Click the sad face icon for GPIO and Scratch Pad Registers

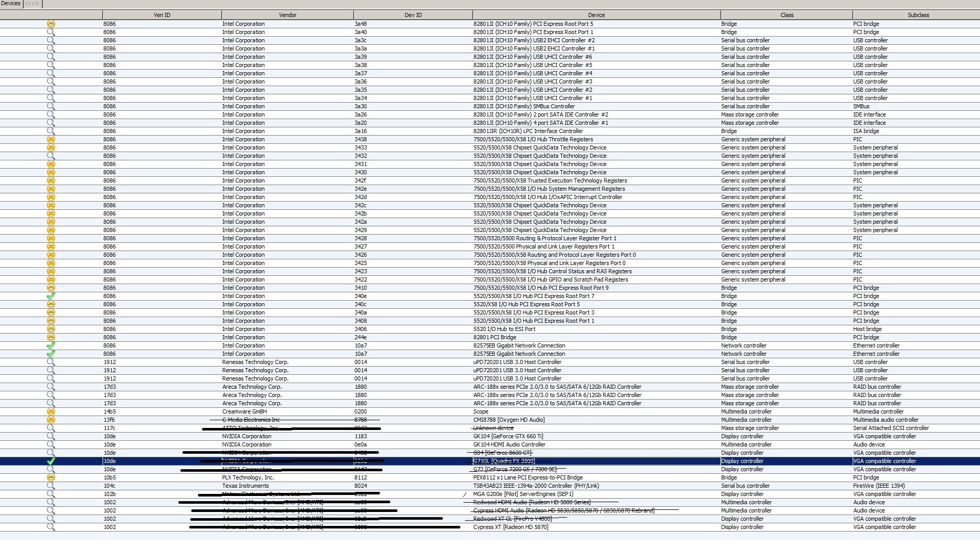click(51, 279)
